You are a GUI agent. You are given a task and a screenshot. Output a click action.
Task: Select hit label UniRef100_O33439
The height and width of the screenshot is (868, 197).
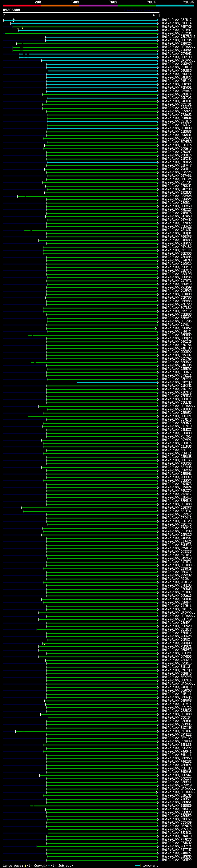pos(176,822)
